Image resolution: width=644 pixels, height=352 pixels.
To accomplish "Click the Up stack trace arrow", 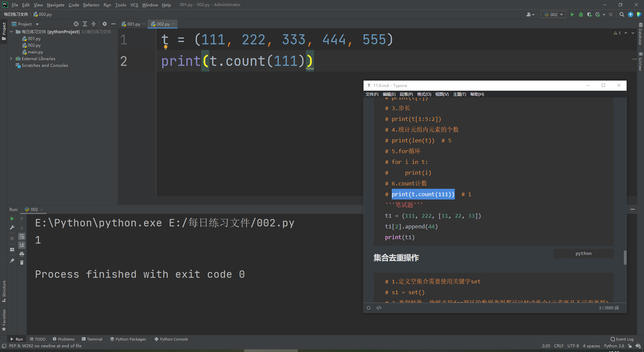I will [x=22, y=219].
